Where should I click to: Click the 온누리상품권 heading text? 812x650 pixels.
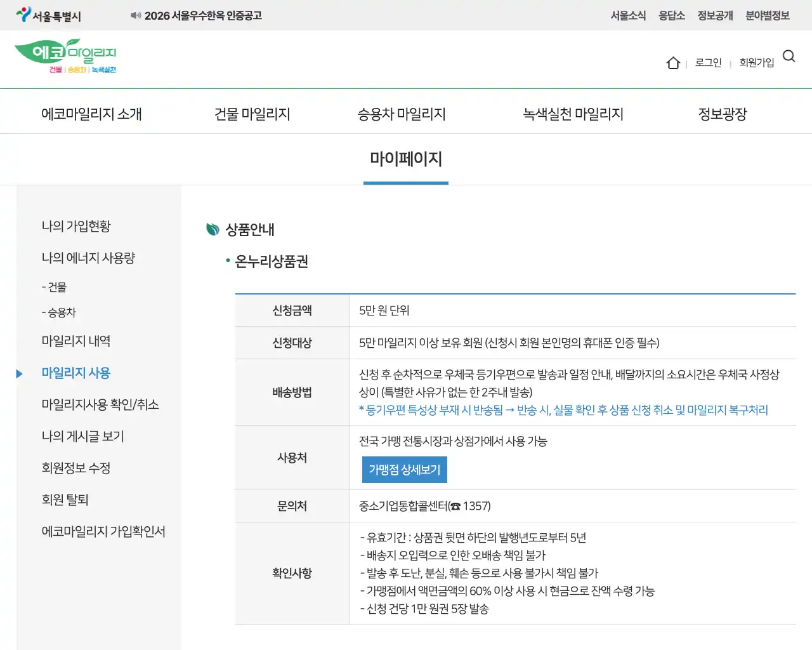272,261
